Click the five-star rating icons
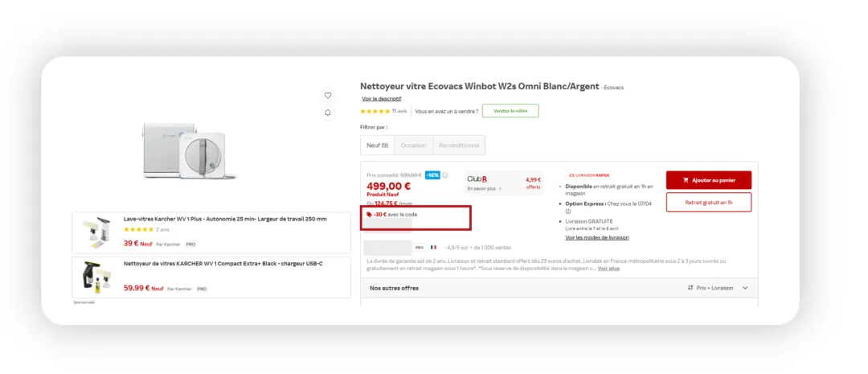Screen dimensions: 868x374 [x=375, y=111]
